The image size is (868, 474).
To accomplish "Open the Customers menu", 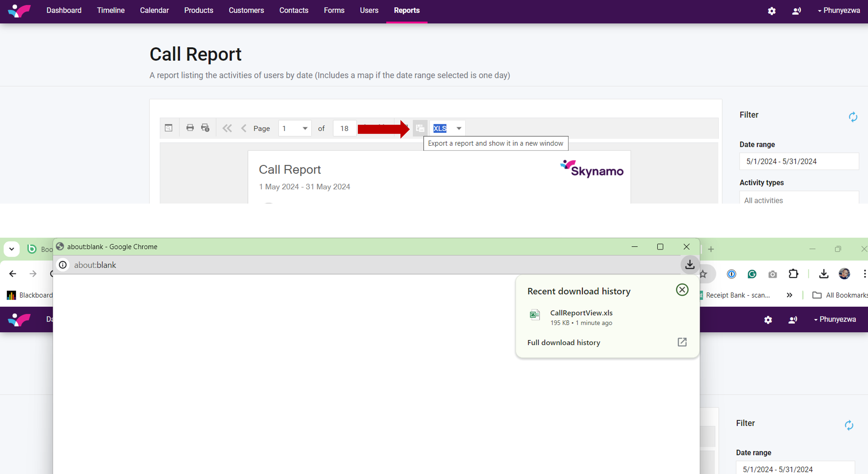I will (246, 10).
